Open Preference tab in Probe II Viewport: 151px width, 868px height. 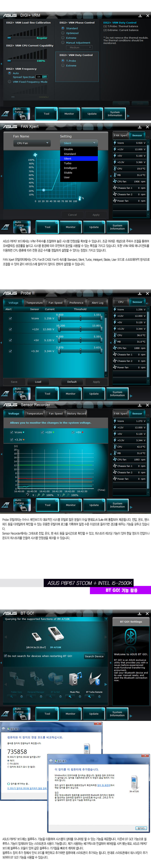pyautogui.click(x=76, y=303)
